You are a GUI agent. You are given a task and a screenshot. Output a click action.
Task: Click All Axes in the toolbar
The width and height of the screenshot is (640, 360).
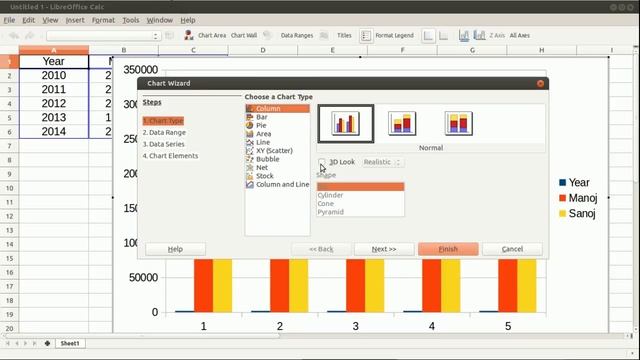click(x=520, y=36)
